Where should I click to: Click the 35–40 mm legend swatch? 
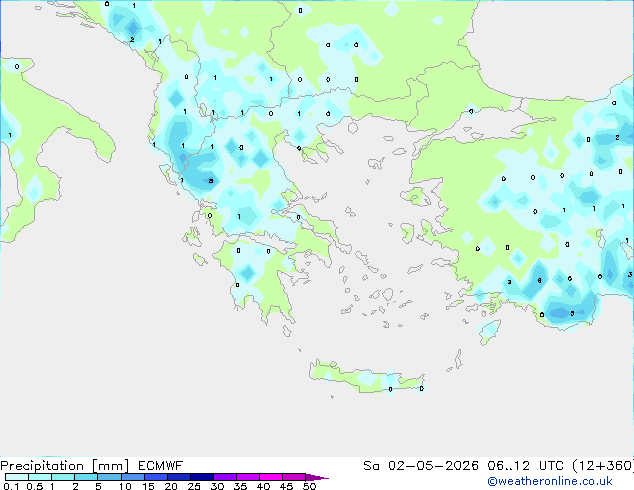(247, 477)
